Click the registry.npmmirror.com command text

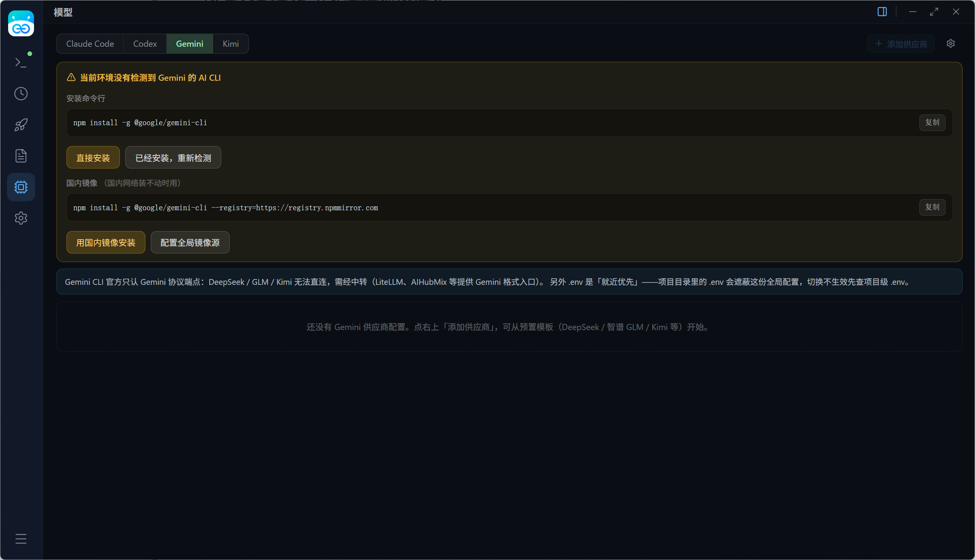pos(226,208)
